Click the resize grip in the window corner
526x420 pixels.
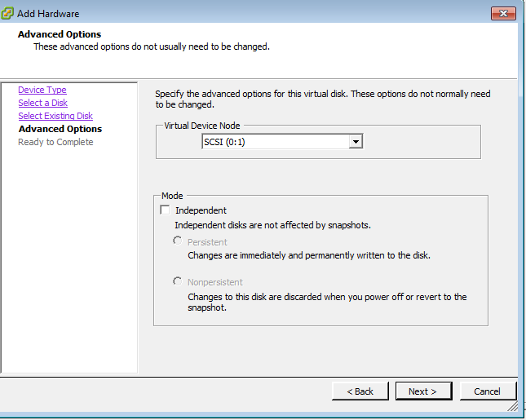coord(511,405)
